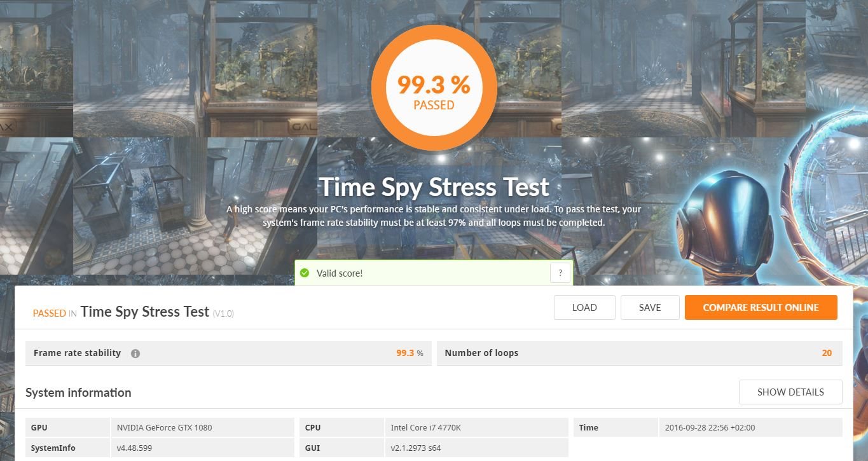Select CPU value Intel Core i7 4770K

pyautogui.click(x=426, y=428)
